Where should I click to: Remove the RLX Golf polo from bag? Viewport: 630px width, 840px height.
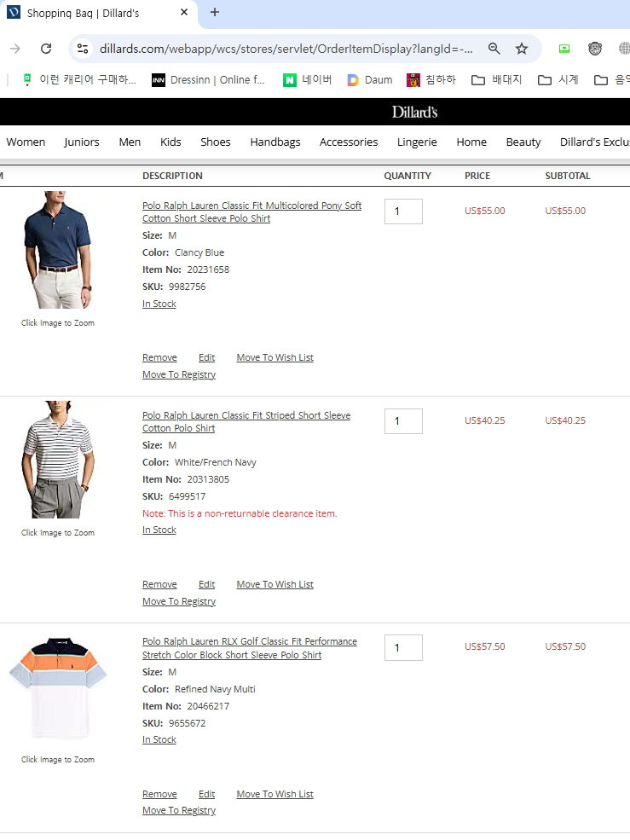pyautogui.click(x=159, y=794)
